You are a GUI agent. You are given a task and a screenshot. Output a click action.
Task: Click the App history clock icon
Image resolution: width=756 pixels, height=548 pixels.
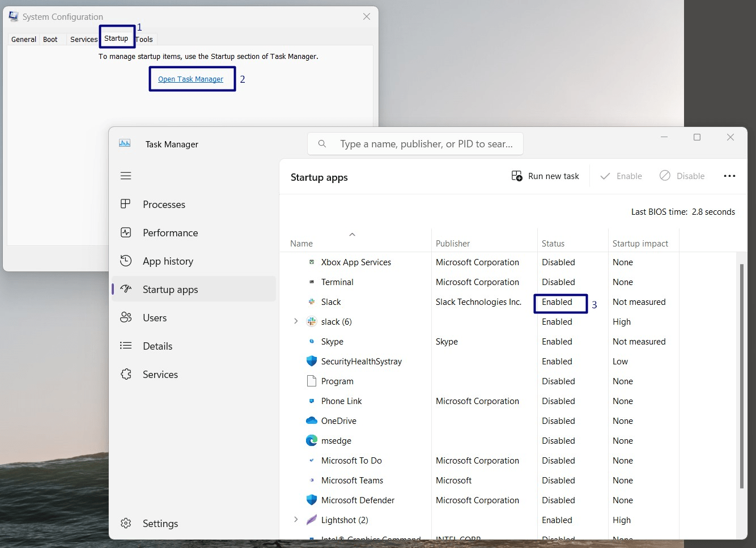(x=126, y=261)
